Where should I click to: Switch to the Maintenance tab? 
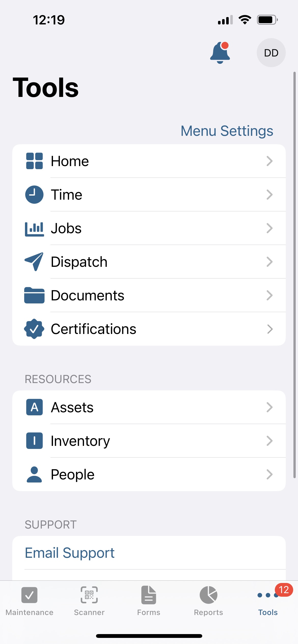[x=30, y=601]
